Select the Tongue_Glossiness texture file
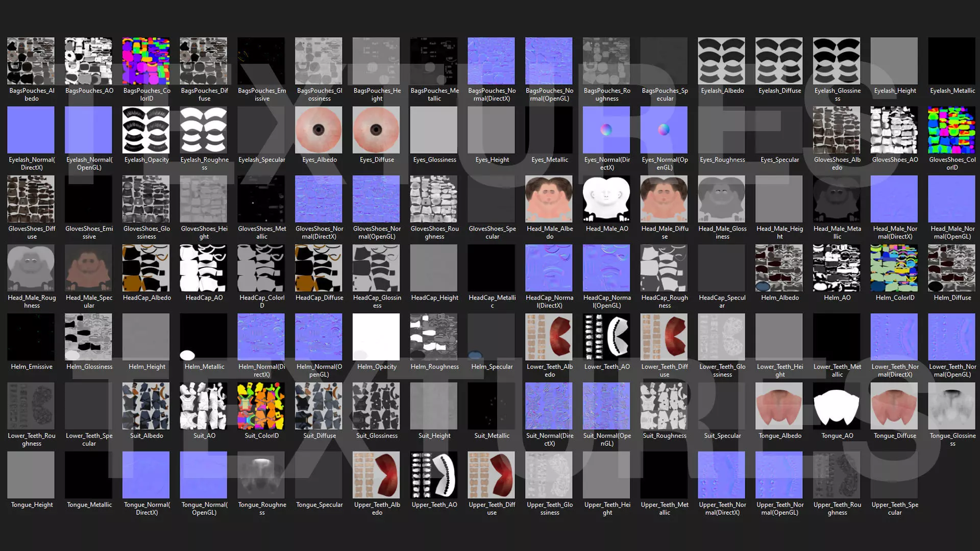Viewport: 980px width, 551px height. pyautogui.click(x=951, y=406)
